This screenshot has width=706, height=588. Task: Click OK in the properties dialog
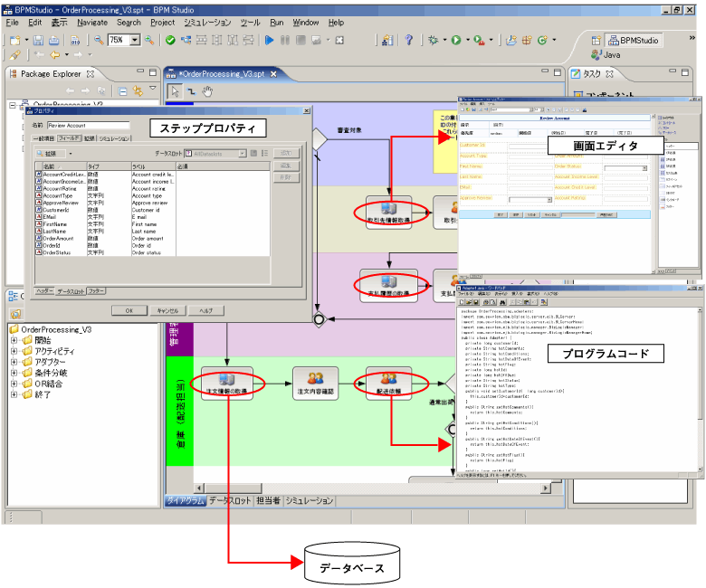pyautogui.click(x=129, y=311)
